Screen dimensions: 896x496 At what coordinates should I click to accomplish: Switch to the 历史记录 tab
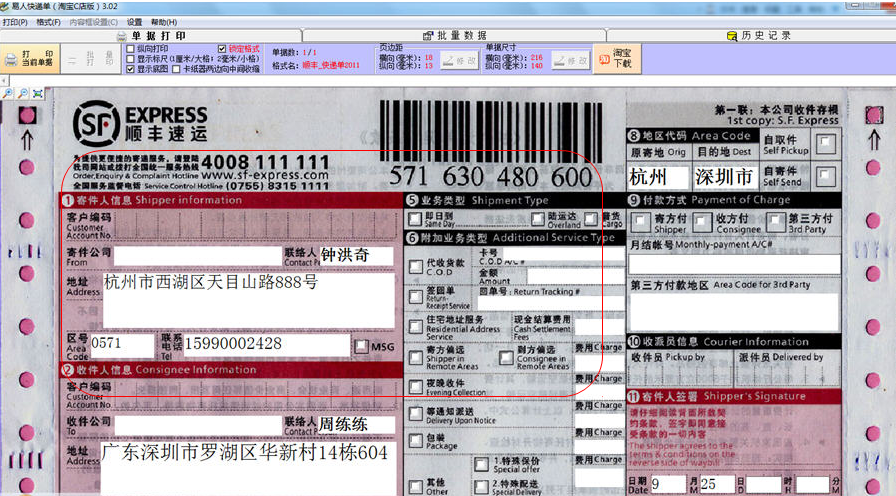[x=759, y=35]
